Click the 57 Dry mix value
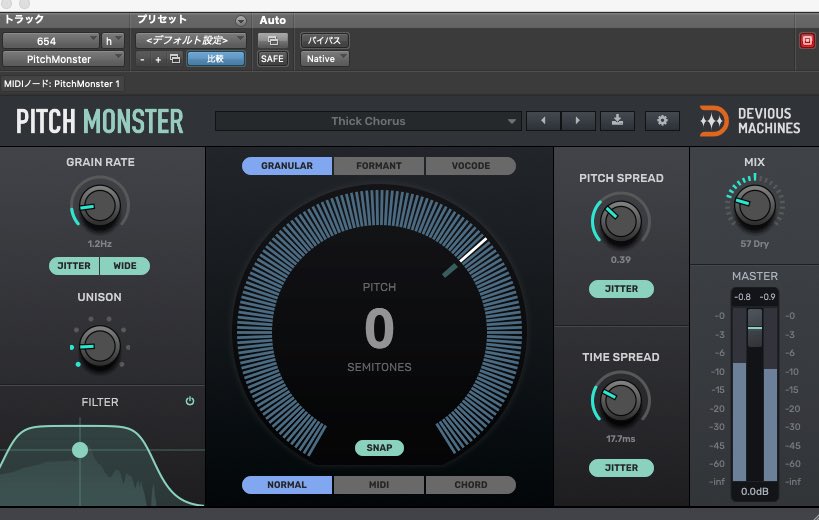This screenshot has width=819, height=520. click(x=755, y=244)
